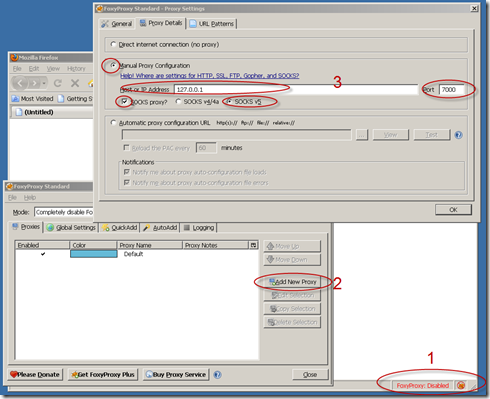Click the FoxyProxy status bar fox icon
Image resolution: width=490 pixels, height=399 pixels.
[x=461, y=385]
